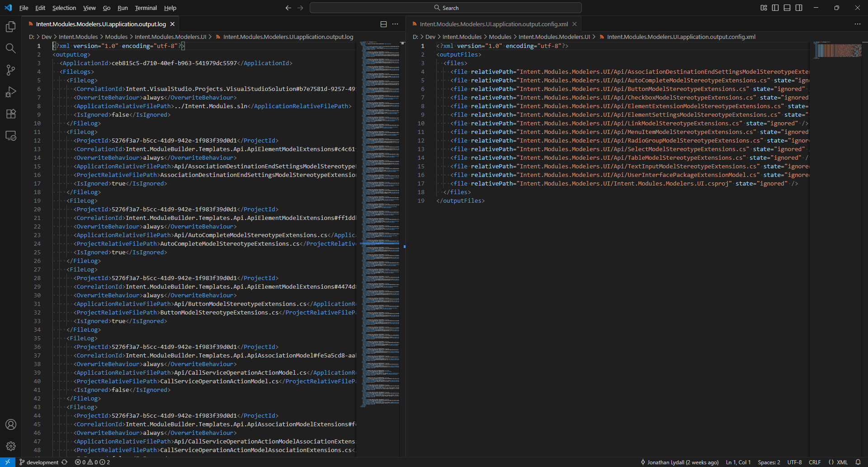Switch to the application.output.log tab

click(100, 24)
